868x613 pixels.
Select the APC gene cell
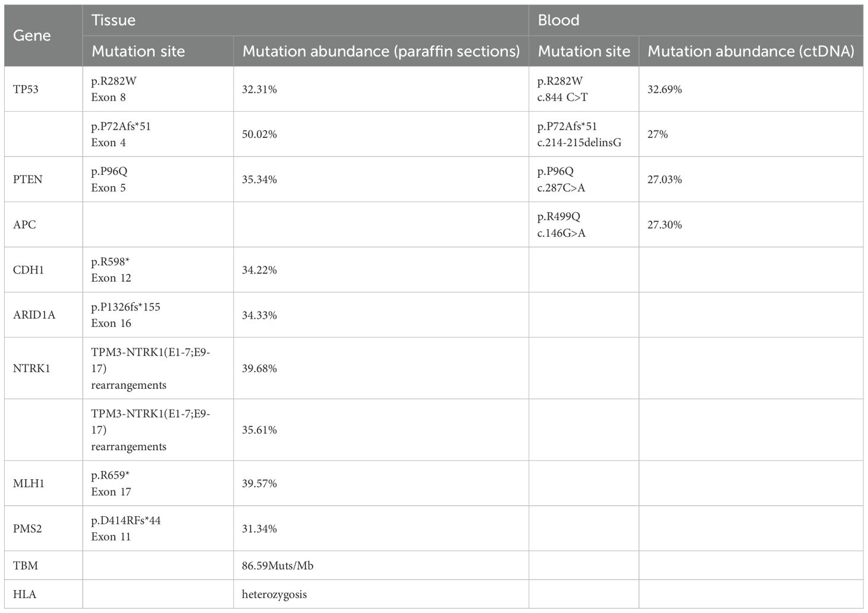[x=24, y=225]
